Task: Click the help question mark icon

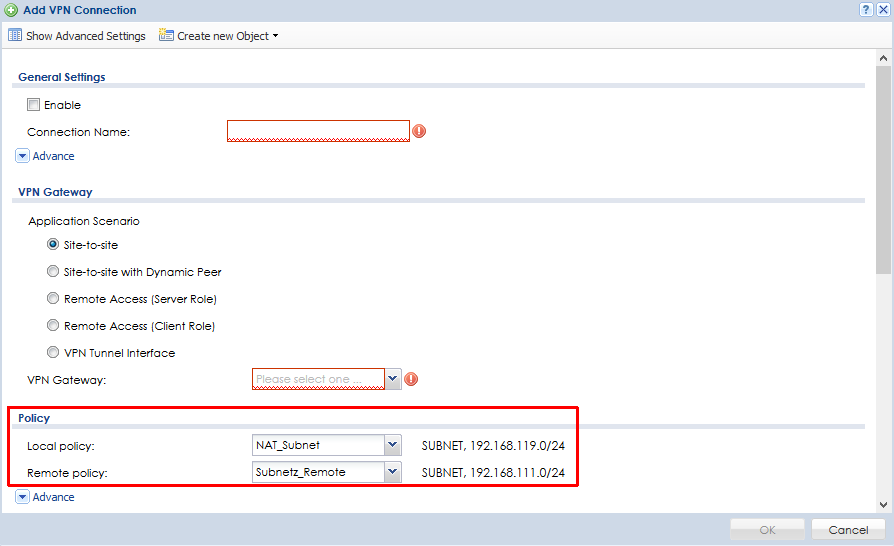Action: click(866, 9)
